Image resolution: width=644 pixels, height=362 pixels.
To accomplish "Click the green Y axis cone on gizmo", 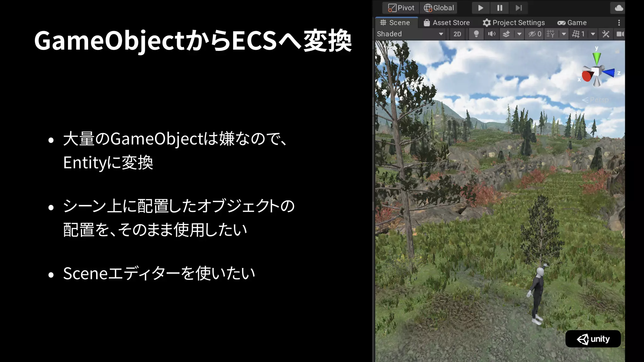I will 597,58.
